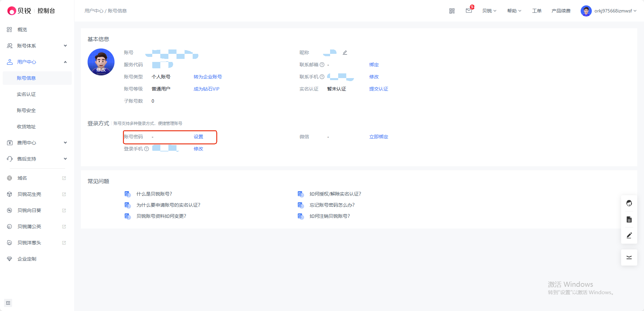Open FAQ 忘记账号密码怎么办?

click(x=332, y=205)
